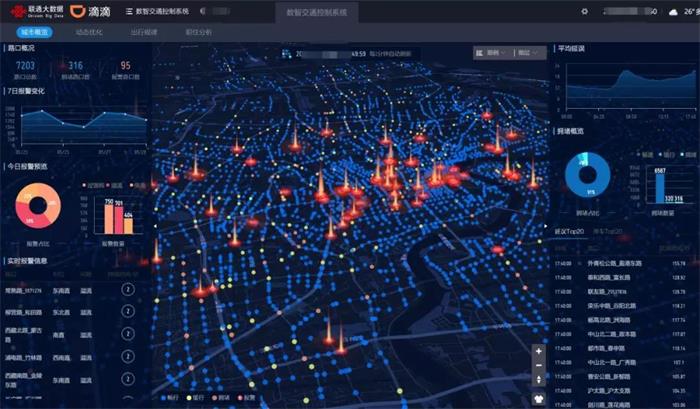Open the hamburger menu beside 数智交通控制系统
The image size is (700, 409).
coord(128,12)
